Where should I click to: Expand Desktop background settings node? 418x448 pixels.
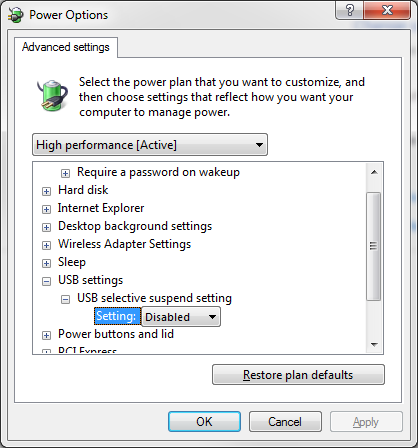pyautogui.click(x=46, y=227)
